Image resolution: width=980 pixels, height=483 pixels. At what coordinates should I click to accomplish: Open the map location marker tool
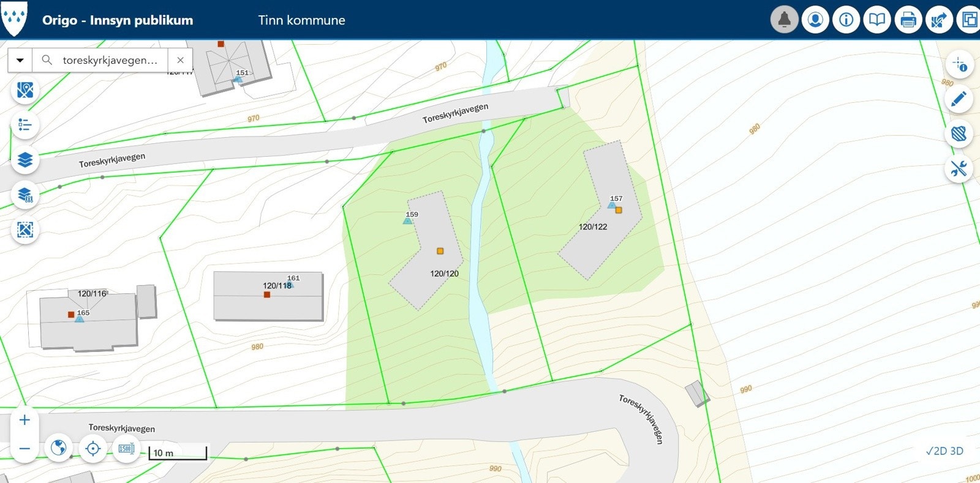pos(25,91)
